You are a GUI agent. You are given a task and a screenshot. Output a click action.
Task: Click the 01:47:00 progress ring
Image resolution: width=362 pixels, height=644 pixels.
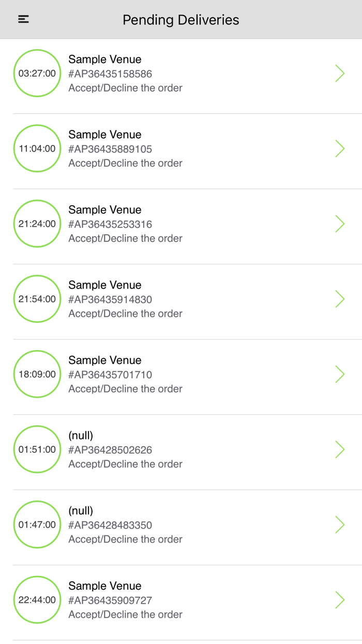pos(37,524)
